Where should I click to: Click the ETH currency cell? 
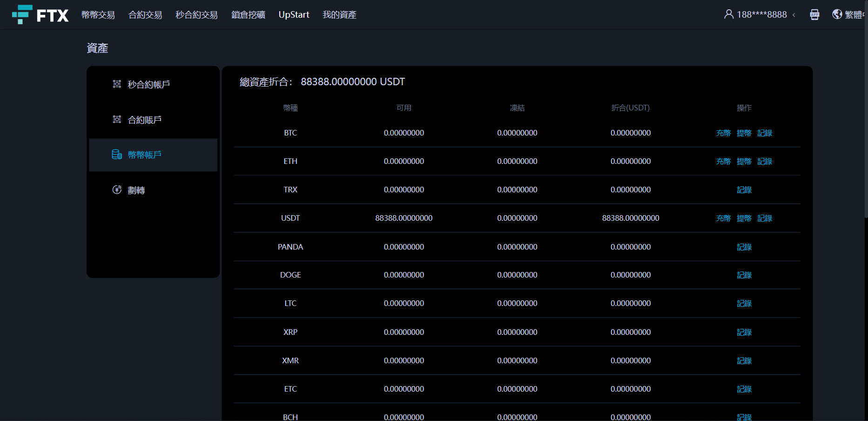pyautogui.click(x=290, y=162)
